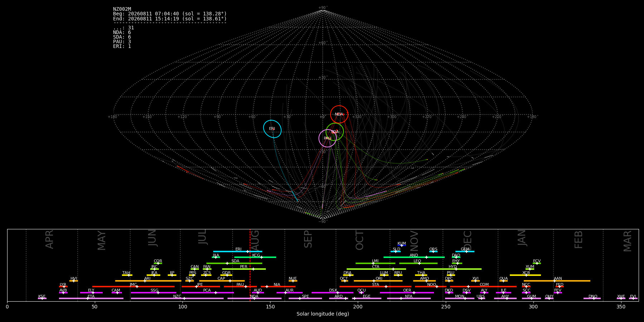Click the red dashed current solar longitude line
This screenshot has height=322, width=644.
[250, 265]
